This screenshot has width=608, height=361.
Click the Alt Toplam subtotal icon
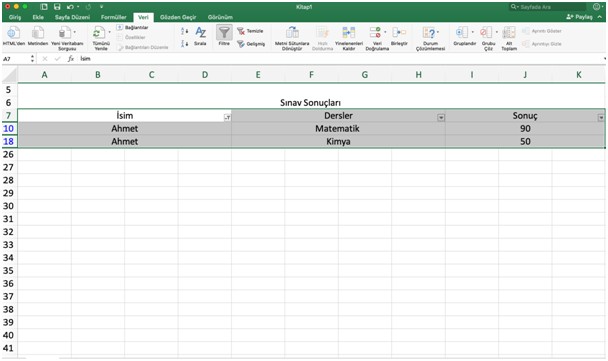pyautogui.click(x=509, y=33)
